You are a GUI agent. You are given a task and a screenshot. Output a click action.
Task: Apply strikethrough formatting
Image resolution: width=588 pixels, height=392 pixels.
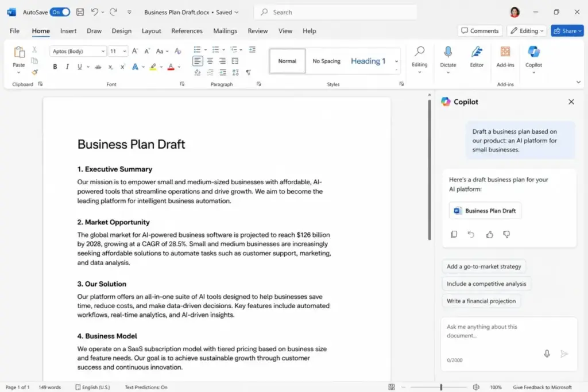98,67
